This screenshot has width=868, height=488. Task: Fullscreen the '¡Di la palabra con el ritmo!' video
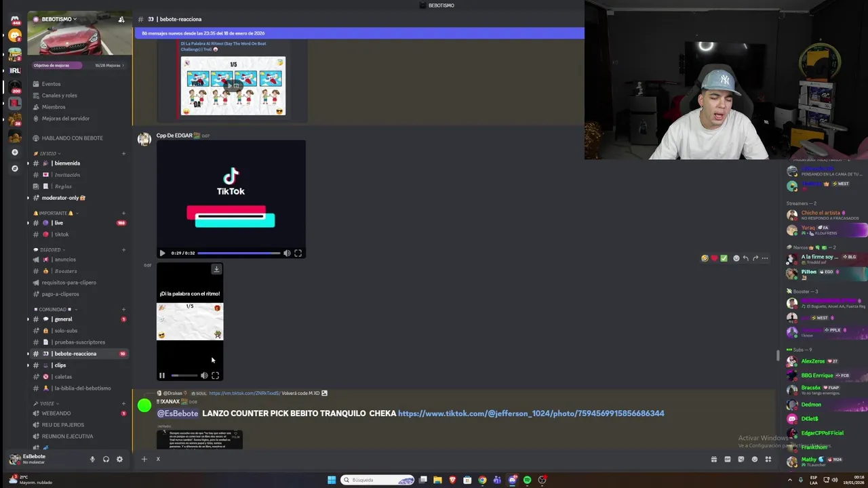(x=215, y=375)
